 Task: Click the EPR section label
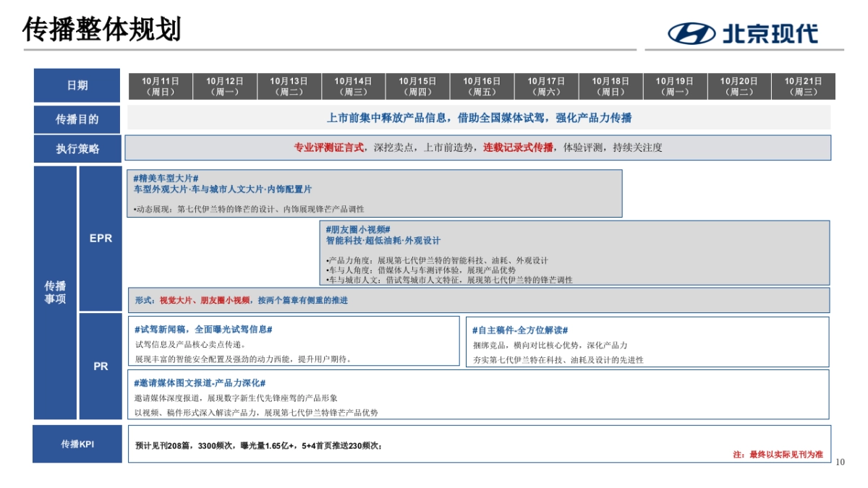[100, 239]
